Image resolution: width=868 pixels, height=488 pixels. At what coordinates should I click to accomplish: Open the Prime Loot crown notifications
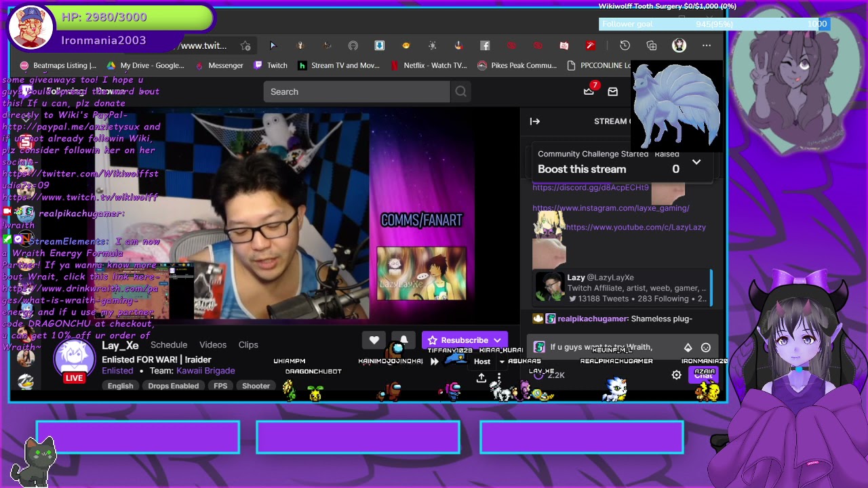pyautogui.click(x=589, y=91)
